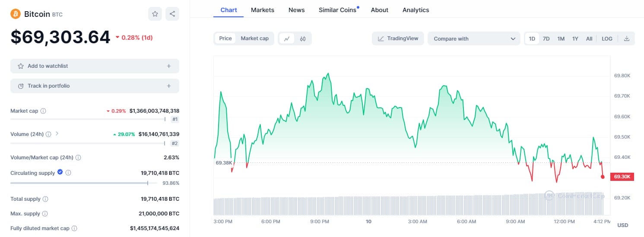
Task: Open the Compare with dropdown
Action: pos(474,38)
